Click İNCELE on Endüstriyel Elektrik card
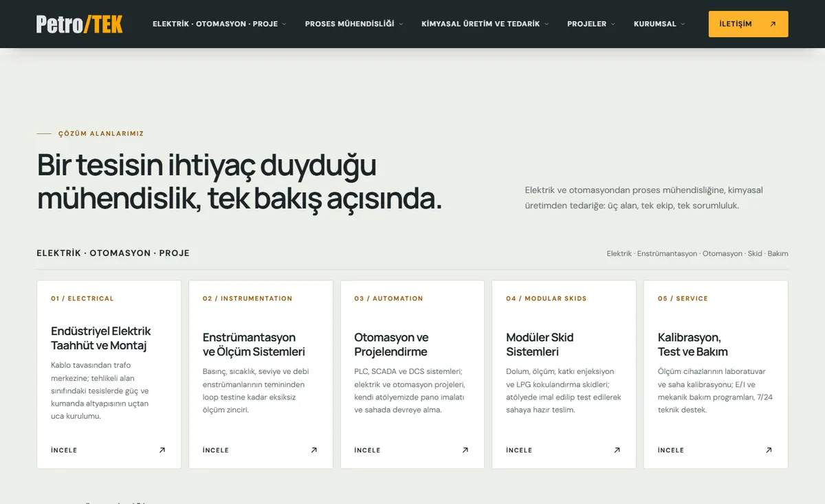The width and height of the screenshot is (825, 504). (64, 450)
